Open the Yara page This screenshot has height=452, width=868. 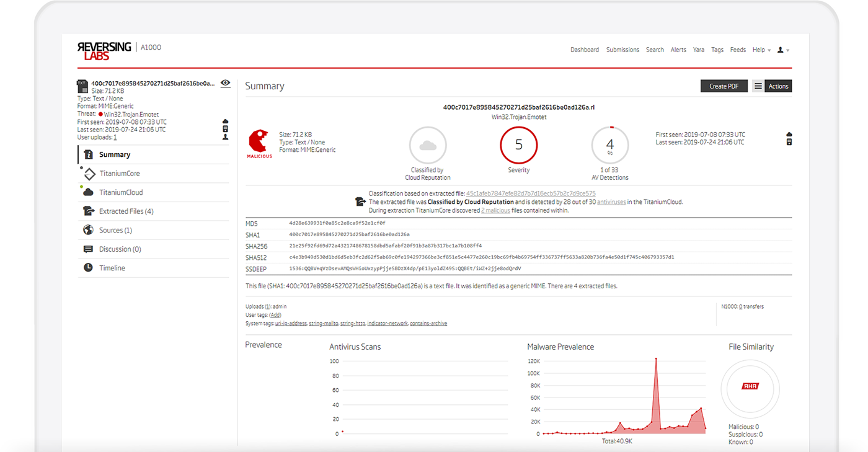point(699,50)
